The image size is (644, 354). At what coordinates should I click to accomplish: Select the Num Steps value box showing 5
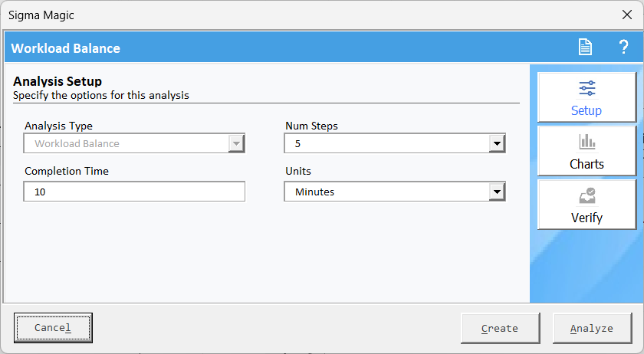pyautogui.click(x=386, y=143)
